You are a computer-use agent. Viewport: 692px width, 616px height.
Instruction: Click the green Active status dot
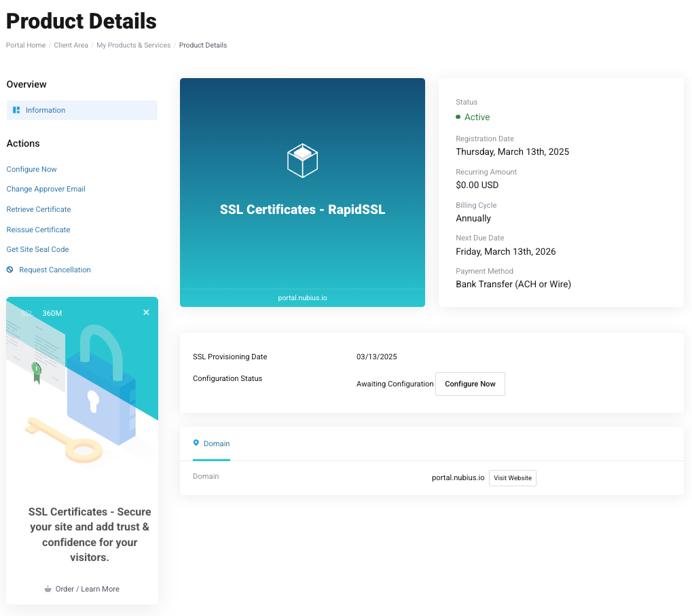tap(458, 117)
